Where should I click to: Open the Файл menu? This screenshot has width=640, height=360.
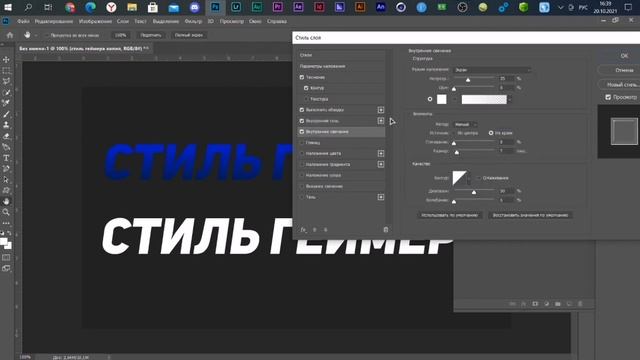pos(23,21)
